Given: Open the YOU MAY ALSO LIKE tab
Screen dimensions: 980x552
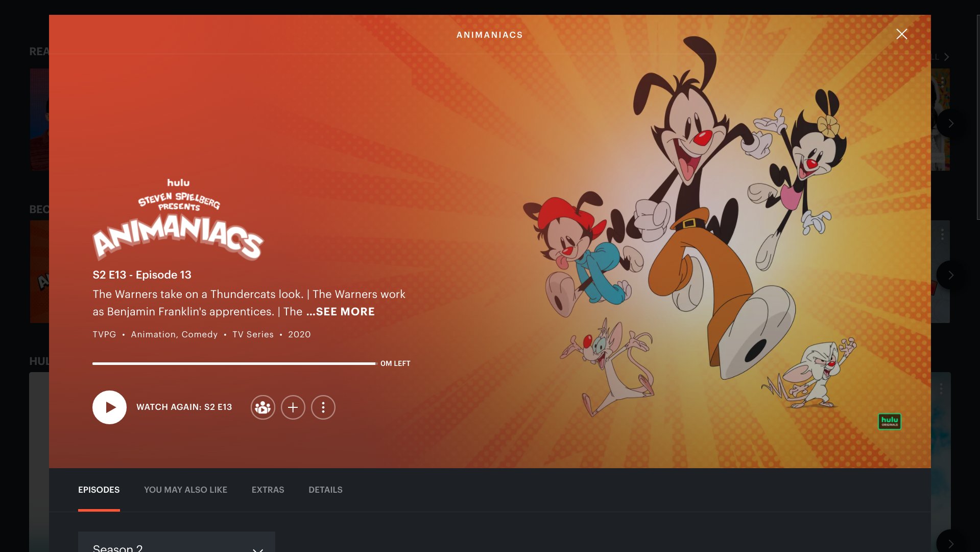Looking at the screenshot, I should (x=185, y=490).
